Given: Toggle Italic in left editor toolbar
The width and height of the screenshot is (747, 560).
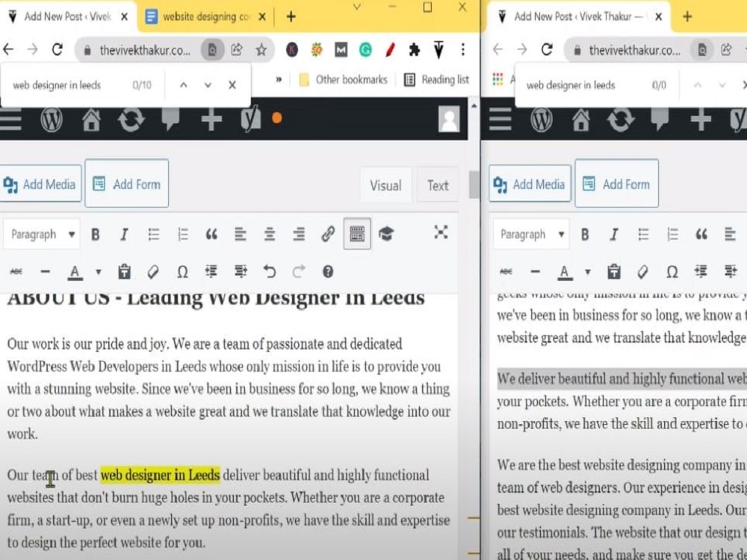Looking at the screenshot, I should coord(124,234).
